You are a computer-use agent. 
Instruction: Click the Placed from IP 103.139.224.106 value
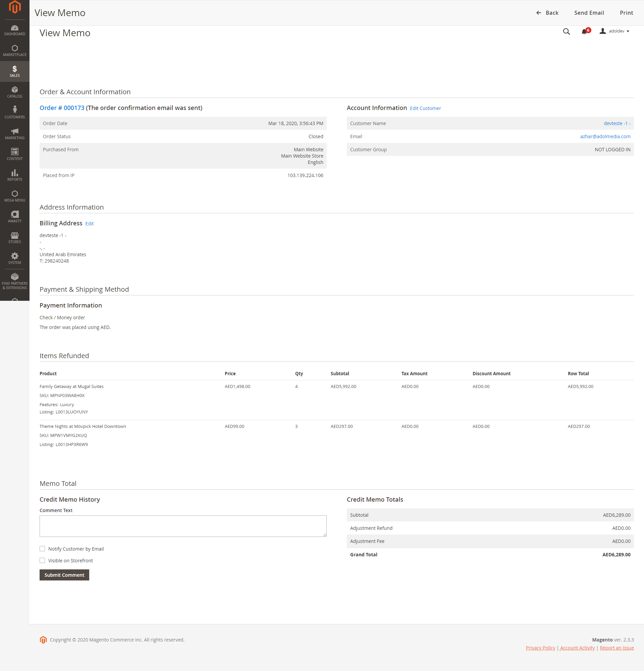[305, 175]
